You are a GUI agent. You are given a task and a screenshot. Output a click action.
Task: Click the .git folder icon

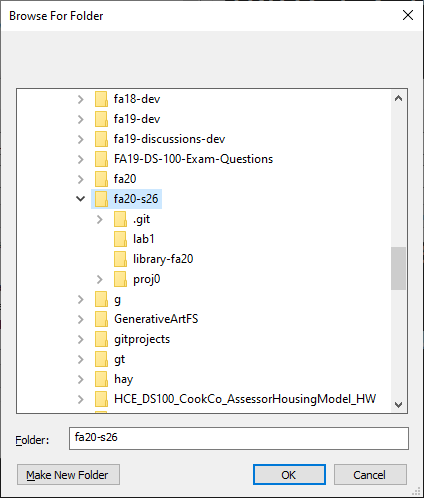(x=120, y=219)
